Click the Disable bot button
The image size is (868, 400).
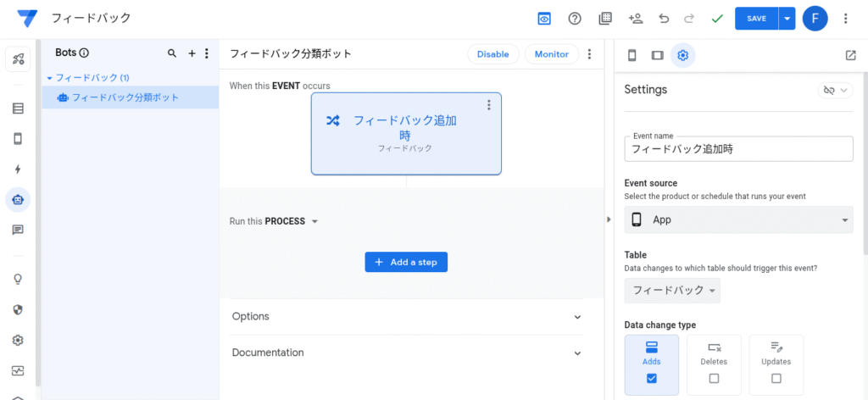tap(492, 54)
